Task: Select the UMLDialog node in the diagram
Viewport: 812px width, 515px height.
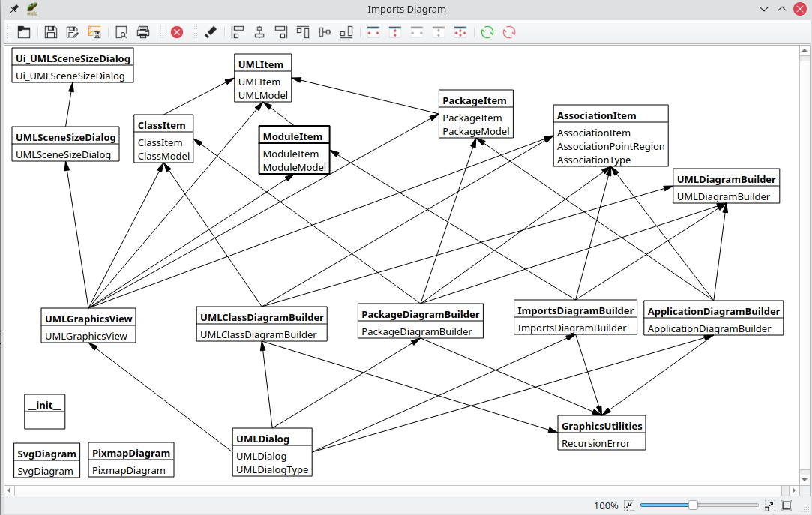Action: 272,452
